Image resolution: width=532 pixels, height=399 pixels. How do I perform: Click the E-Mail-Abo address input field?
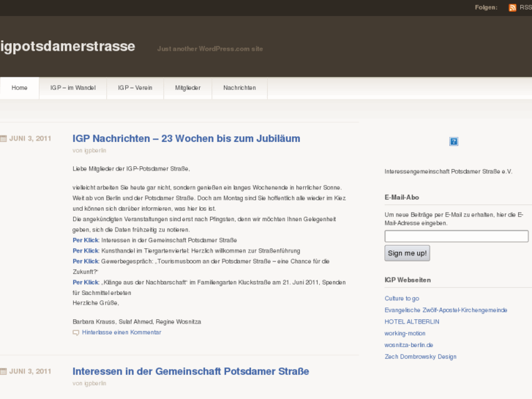click(x=457, y=236)
